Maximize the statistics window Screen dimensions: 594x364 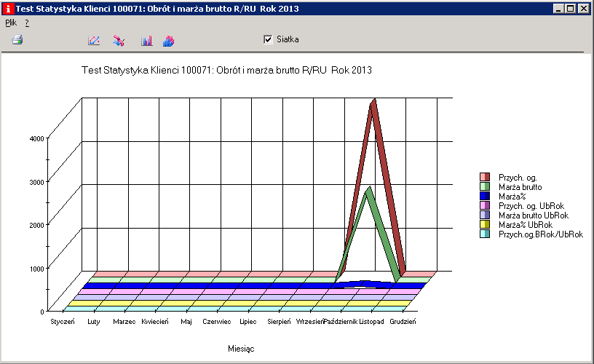[x=570, y=8]
